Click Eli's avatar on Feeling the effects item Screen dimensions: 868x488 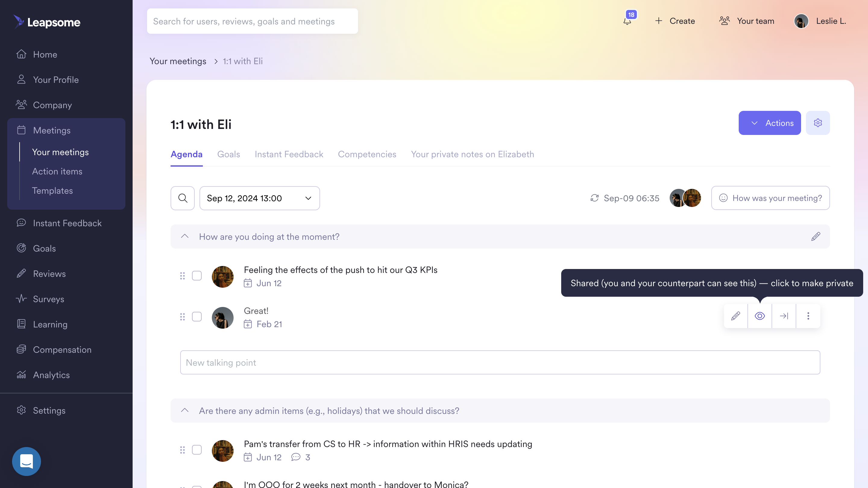pyautogui.click(x=223, y=277)
